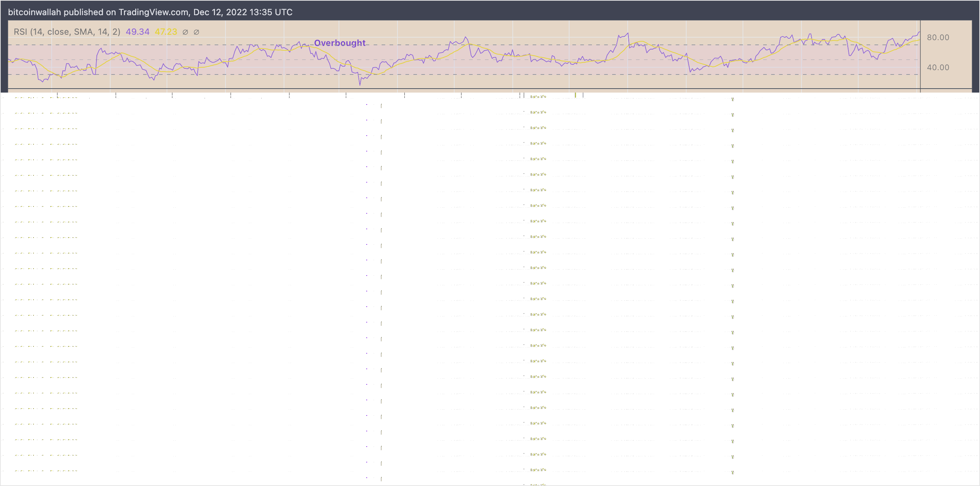This screenshot has width=980, height=486.
Task: Click the first ∅ symbol after 47.23
Action: [185, 32]
